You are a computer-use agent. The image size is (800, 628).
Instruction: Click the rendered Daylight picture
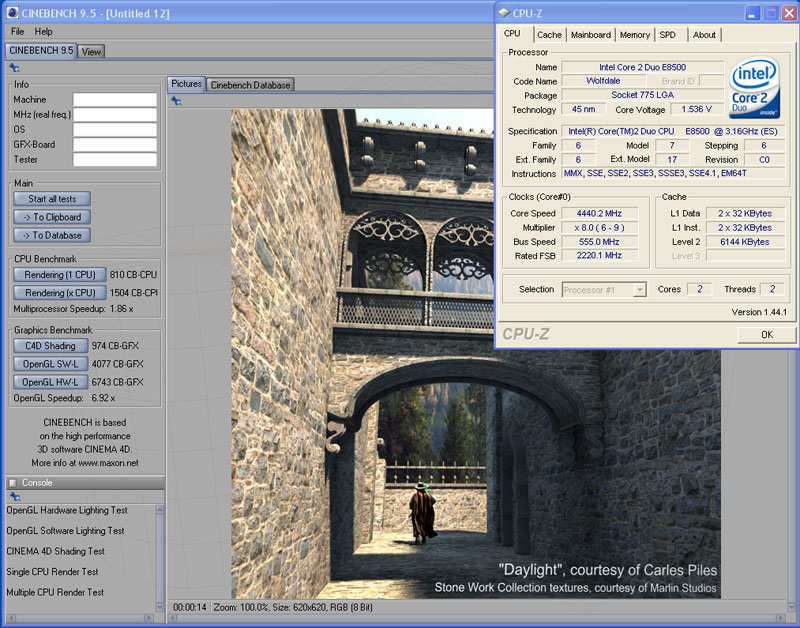coord(476,353)
